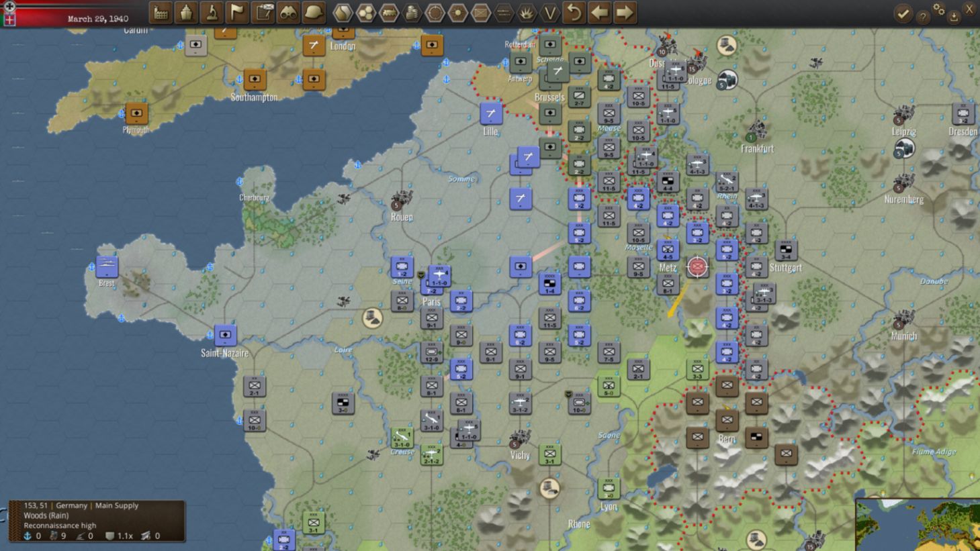980x551 pixels.
Task: Click the minimap in the bottom-right corner
Action: [x=918, y=525]
